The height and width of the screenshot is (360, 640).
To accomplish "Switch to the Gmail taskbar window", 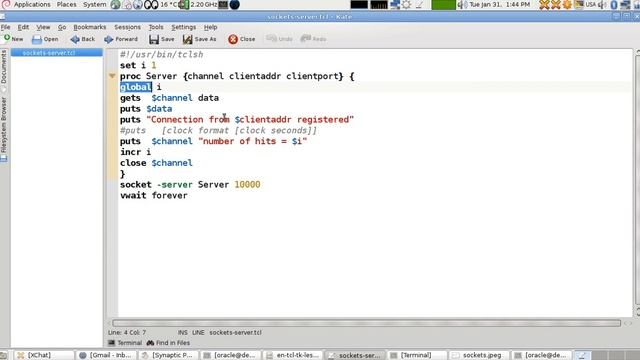I will (107, 355).
